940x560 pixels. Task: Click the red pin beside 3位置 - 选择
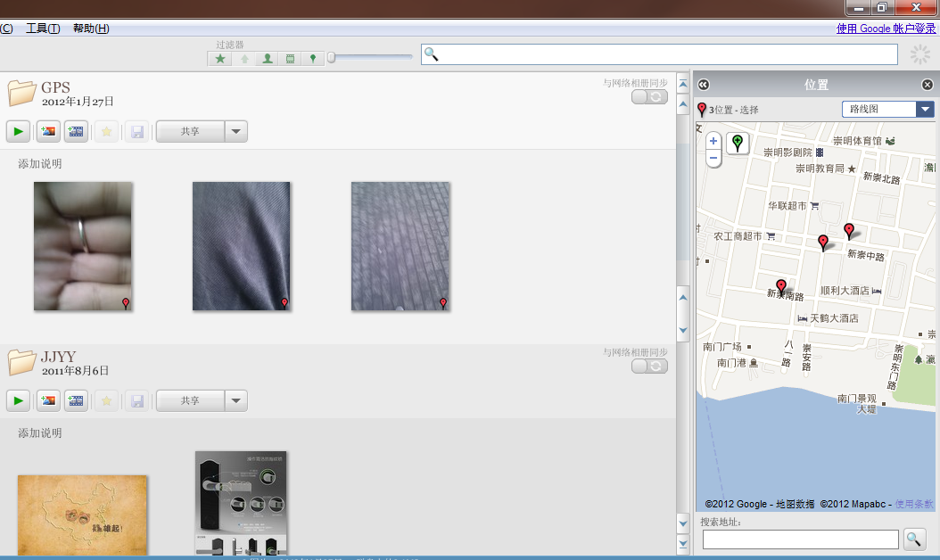[702, 109]
